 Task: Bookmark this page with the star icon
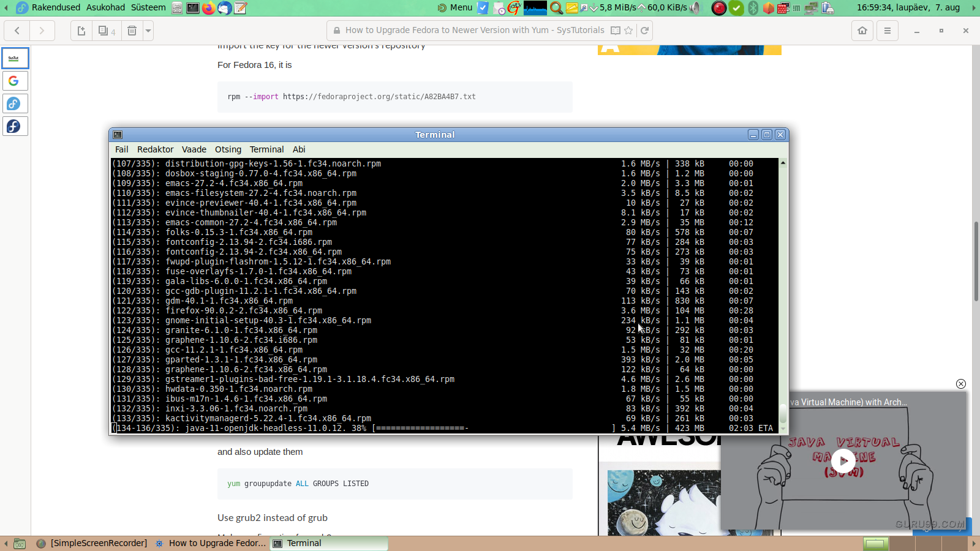pyautogui.click(x=628, y=31)
